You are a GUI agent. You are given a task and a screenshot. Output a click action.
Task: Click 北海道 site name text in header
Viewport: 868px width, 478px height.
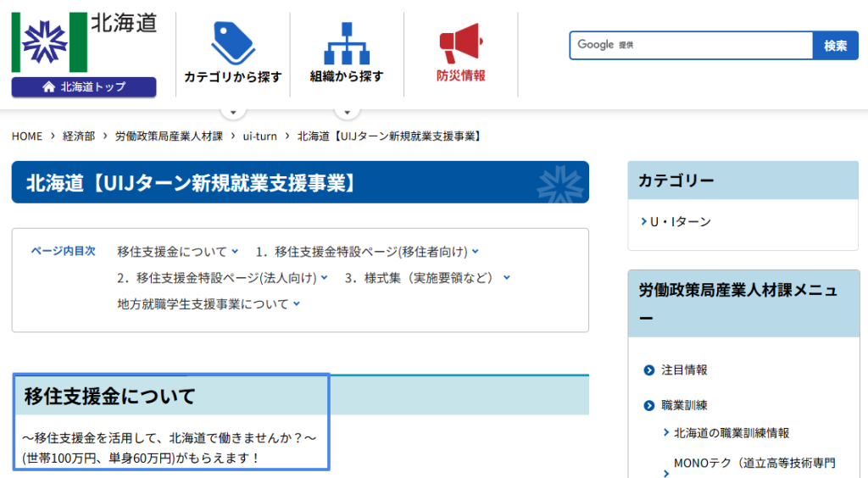coord(124,24)
